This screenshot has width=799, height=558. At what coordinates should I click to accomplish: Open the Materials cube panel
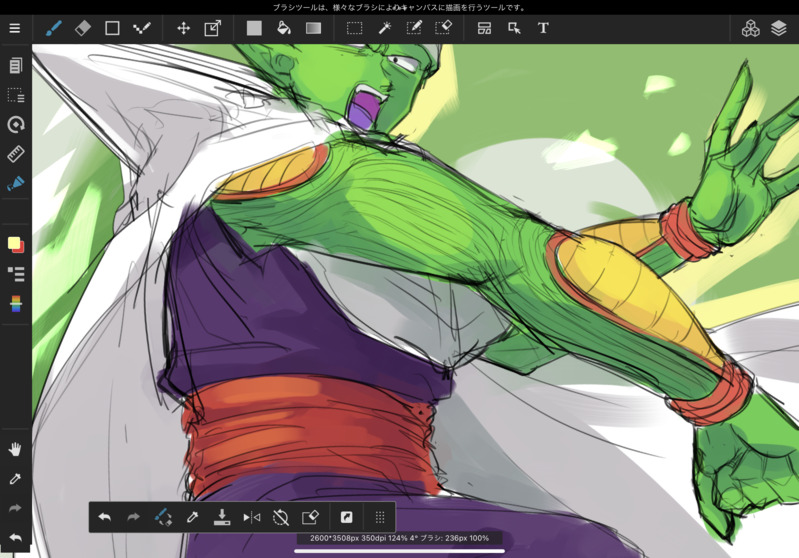pos(750,28)
